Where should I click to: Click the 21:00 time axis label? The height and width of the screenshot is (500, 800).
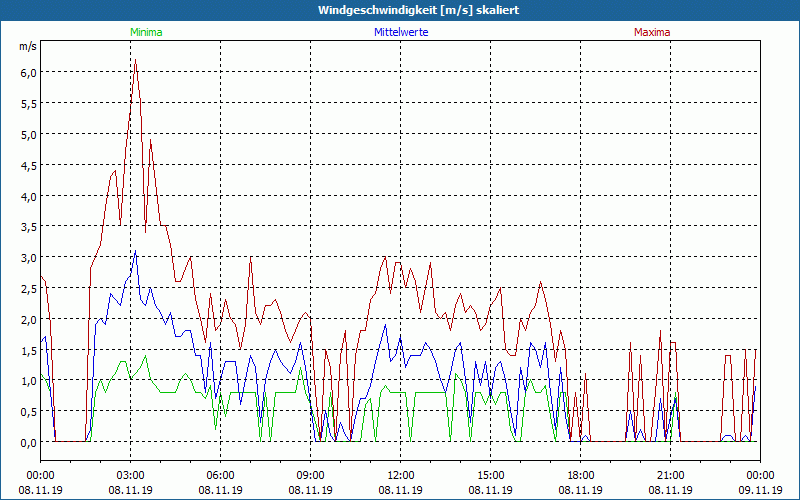(670, 476)
